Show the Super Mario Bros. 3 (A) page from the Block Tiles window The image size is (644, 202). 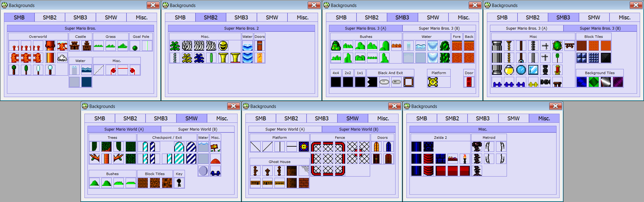click(527, 29)
